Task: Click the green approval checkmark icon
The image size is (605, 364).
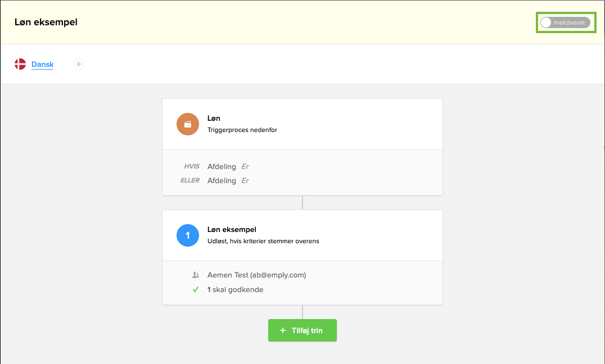Action: [x=196, y=290]
